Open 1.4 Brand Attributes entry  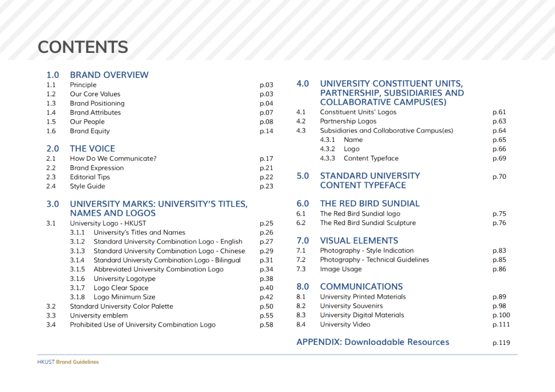pos(95,113)
